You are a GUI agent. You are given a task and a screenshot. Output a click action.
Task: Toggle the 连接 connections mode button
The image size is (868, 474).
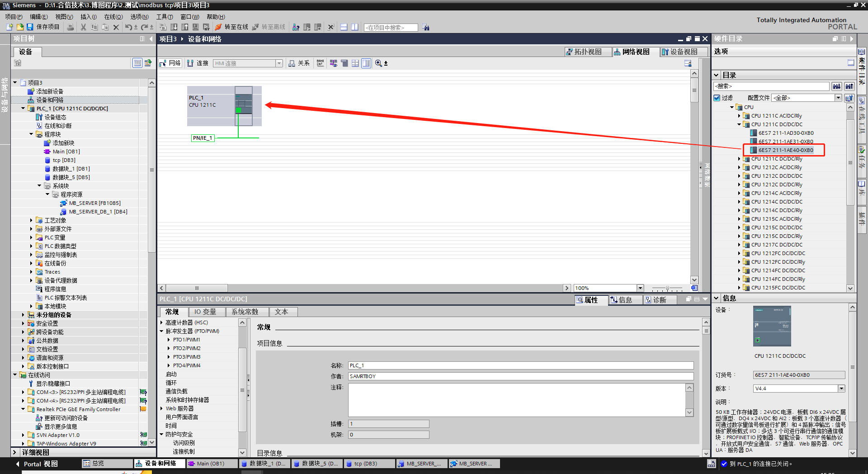pyautogui.click(x=198, y=63)
